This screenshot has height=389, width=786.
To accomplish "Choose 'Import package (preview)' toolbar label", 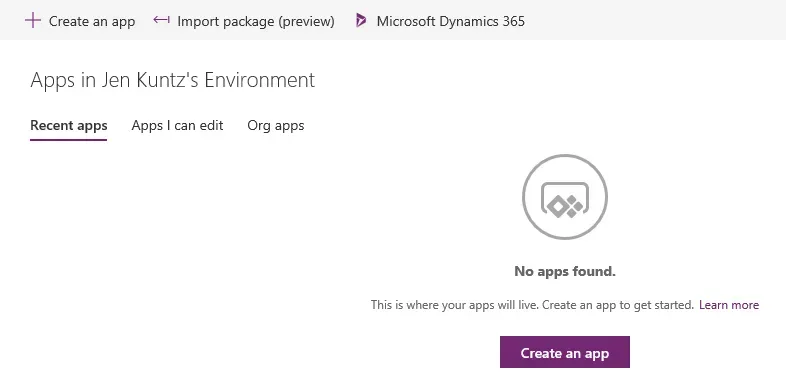I will point(256,22).
